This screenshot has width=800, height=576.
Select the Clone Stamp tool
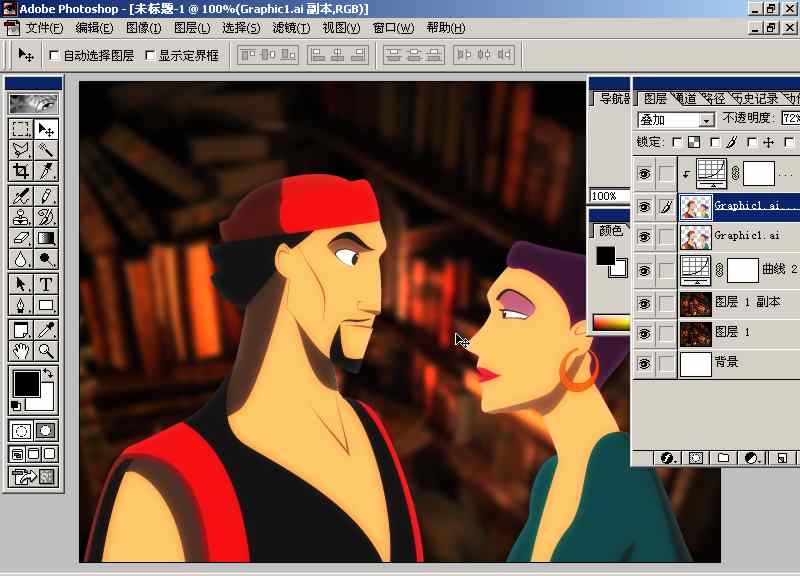[x=21, y=217]
